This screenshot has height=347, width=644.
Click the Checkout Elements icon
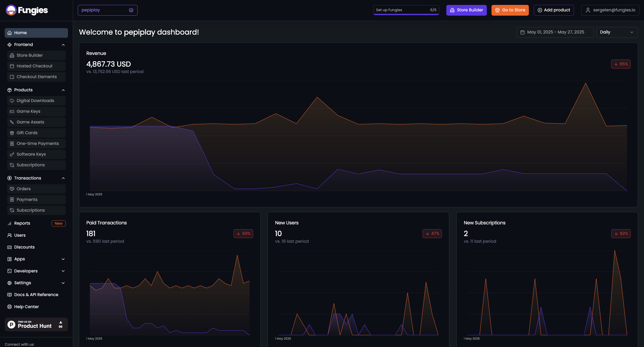tap(12, 77)
